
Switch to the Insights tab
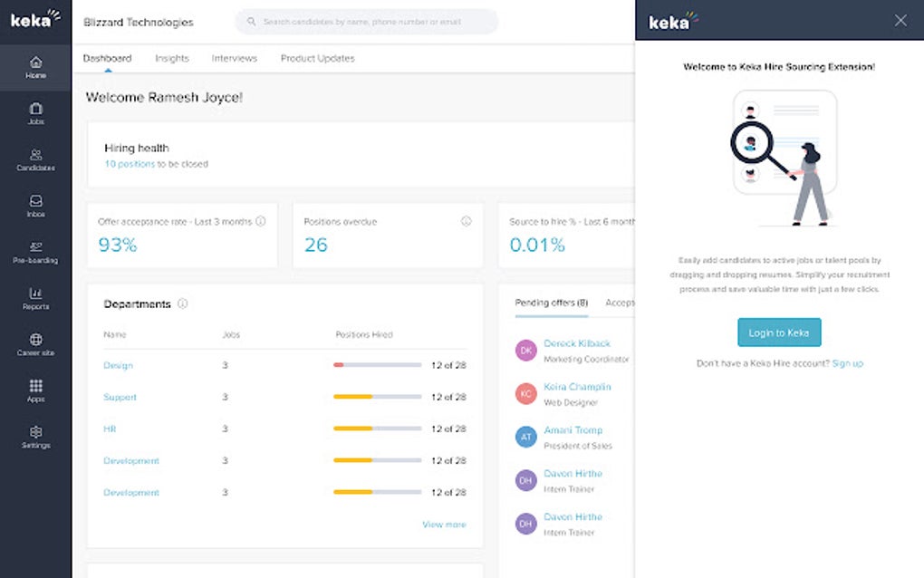171,58
